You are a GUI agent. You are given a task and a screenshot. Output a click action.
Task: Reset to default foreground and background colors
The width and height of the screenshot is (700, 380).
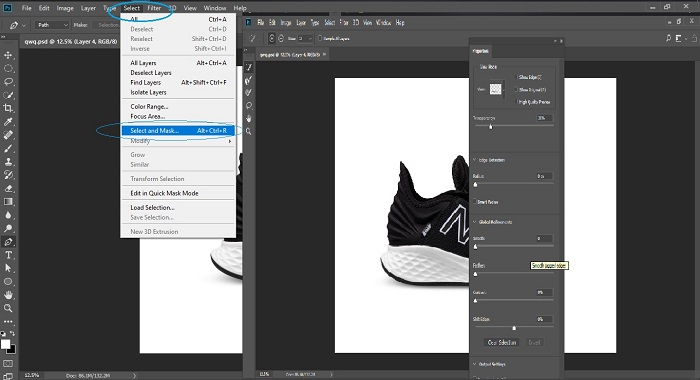(3, 333)
